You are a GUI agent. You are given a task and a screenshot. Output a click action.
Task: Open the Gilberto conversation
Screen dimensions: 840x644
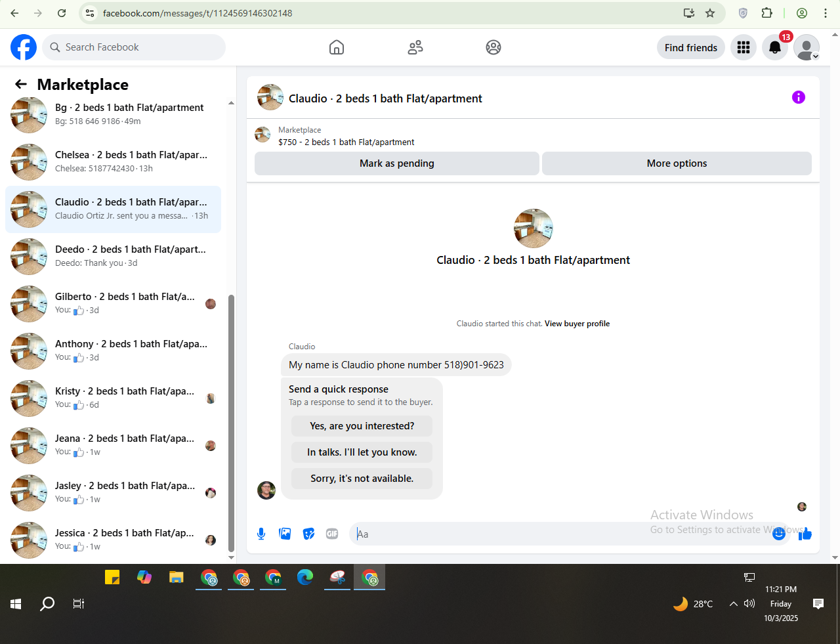tap(113, 304)
